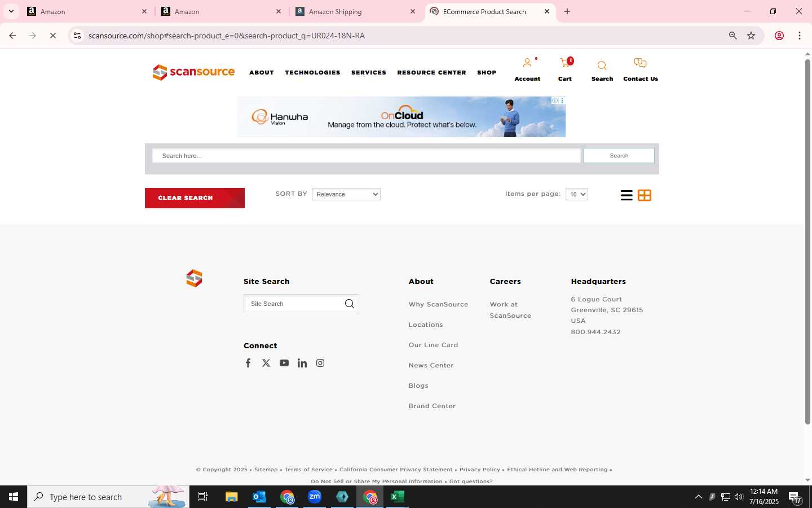The image size is (812, 508).
Task: Open the Instagram social icon
Action: click(x=320, y=363)
